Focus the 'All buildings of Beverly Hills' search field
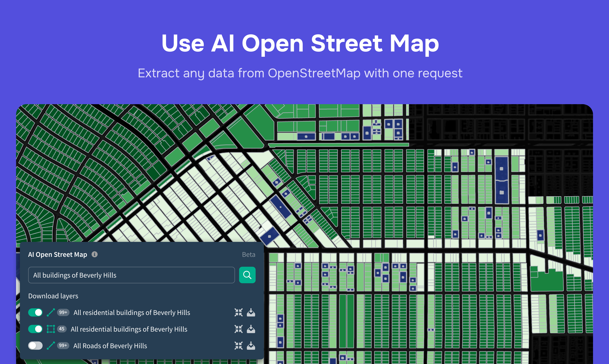Screen dimensions: 609x364 coord(131,275)
